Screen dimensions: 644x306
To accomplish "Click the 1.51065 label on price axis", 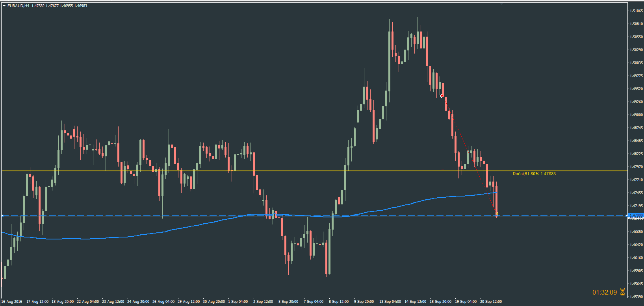I will (637, 11).
